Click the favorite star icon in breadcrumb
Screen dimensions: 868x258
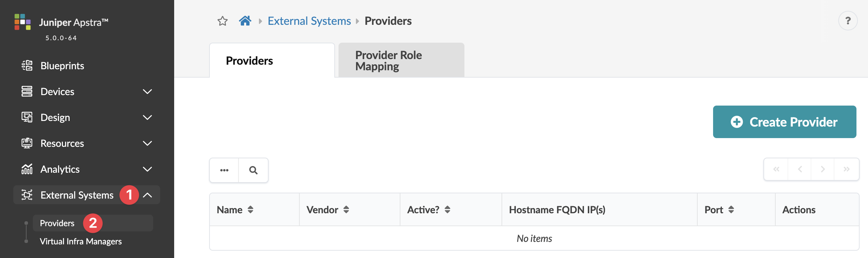pyautogui.click(x=222, y=21)
